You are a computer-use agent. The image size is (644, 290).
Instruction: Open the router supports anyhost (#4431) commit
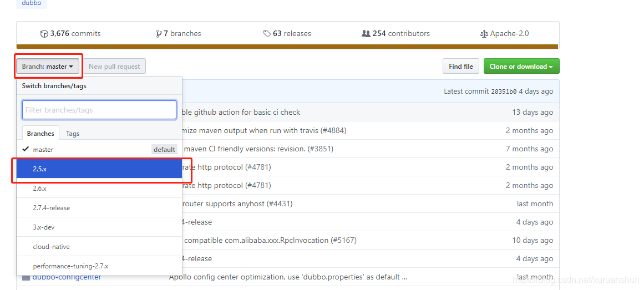point(237,203)
